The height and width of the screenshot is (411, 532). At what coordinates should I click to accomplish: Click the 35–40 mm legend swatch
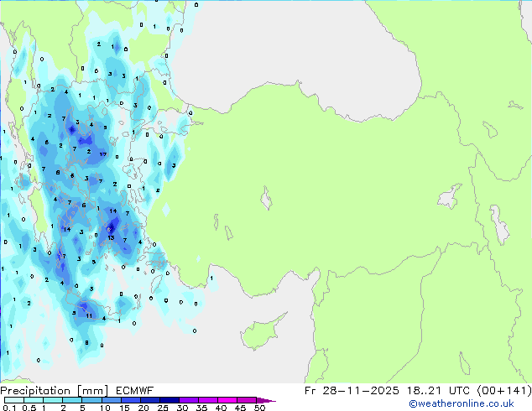pyautogui.click(x=207, y=400)
